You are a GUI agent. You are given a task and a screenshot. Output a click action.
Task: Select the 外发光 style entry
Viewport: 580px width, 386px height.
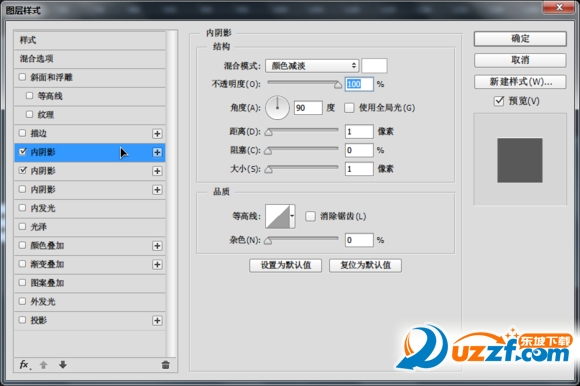point(90,302)
